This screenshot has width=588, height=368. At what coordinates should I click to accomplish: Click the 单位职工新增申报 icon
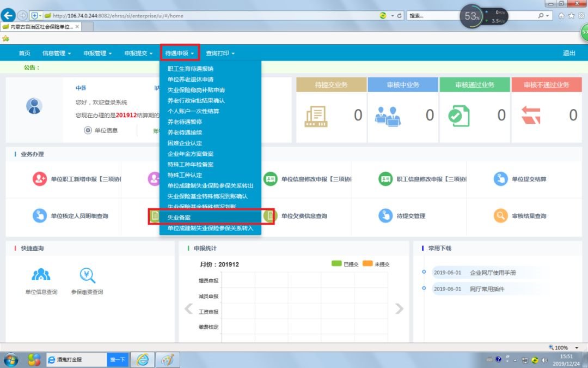coord(40,179)
